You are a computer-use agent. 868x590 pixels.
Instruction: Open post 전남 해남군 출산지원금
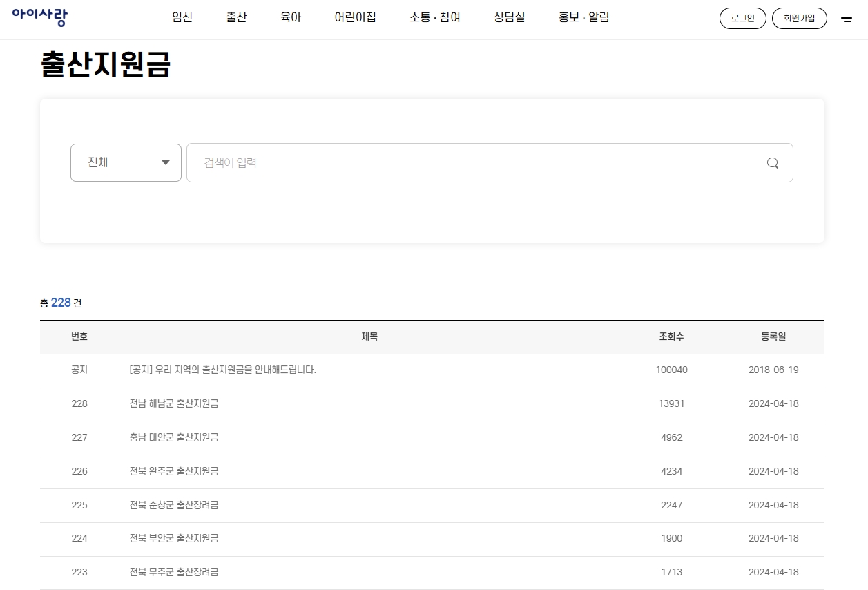tap(174, 403)
